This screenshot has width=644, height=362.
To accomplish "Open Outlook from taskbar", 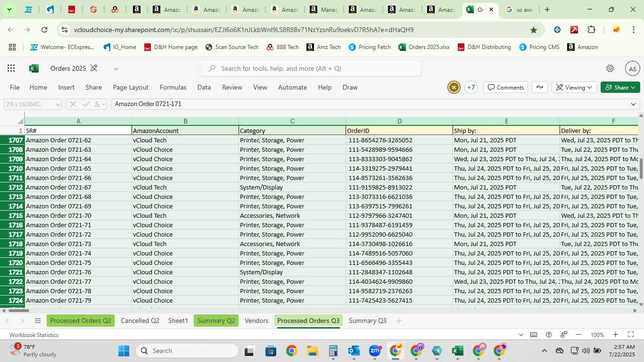I will (354, 351).
